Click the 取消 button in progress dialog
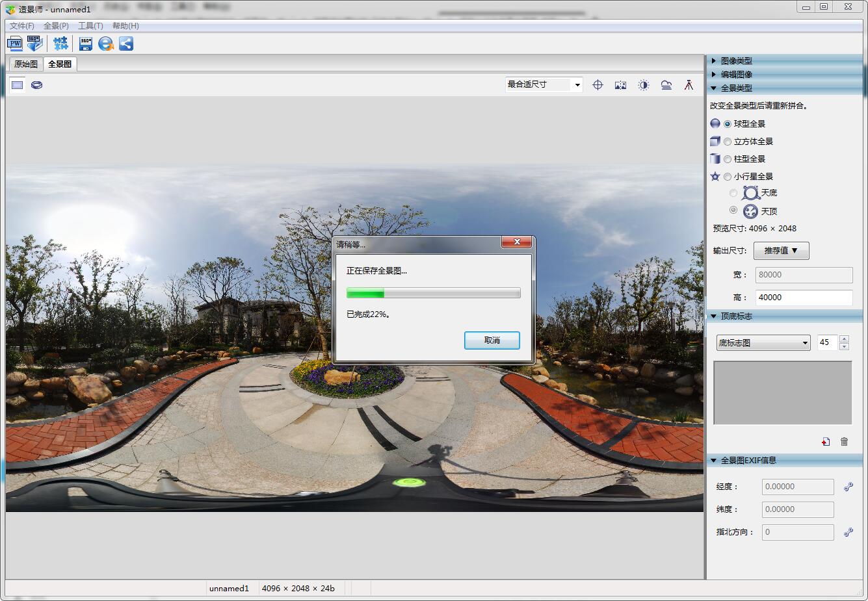868x601 pixels. coord(492,340)
